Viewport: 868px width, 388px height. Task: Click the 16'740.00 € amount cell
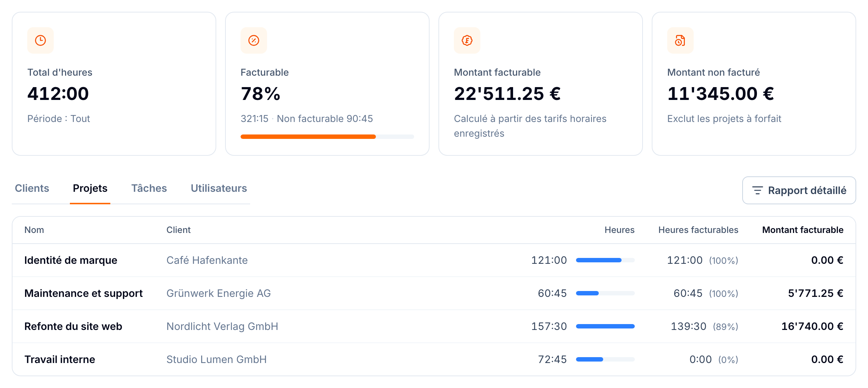(x=812, y=326)
